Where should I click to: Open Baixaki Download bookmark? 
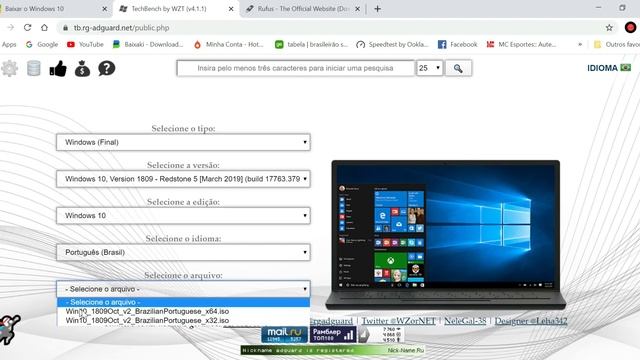point(148,44)
